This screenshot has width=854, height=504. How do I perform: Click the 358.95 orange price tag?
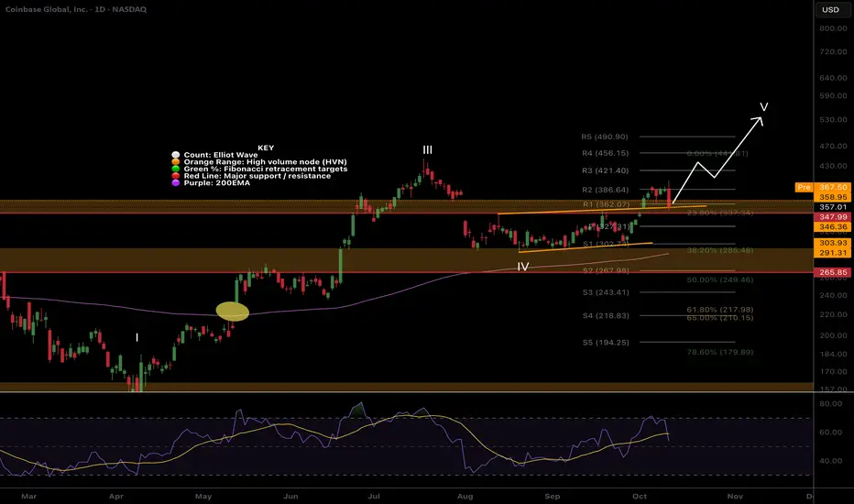point(833,197)
